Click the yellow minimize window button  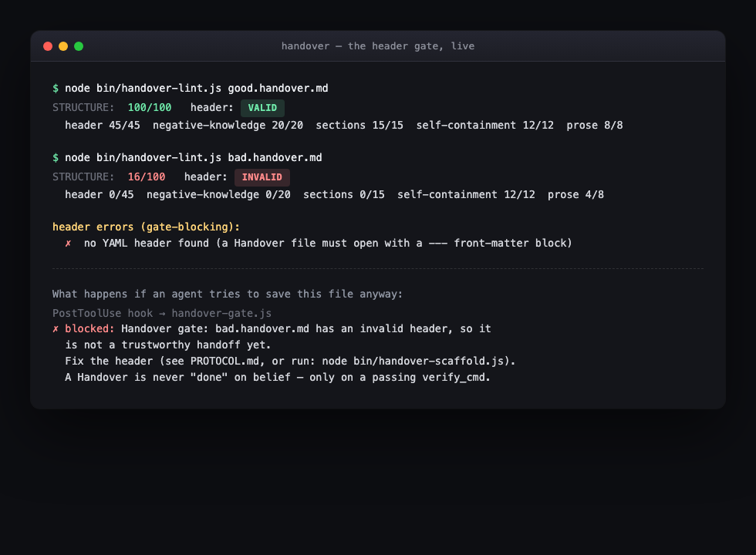(63, 46)
